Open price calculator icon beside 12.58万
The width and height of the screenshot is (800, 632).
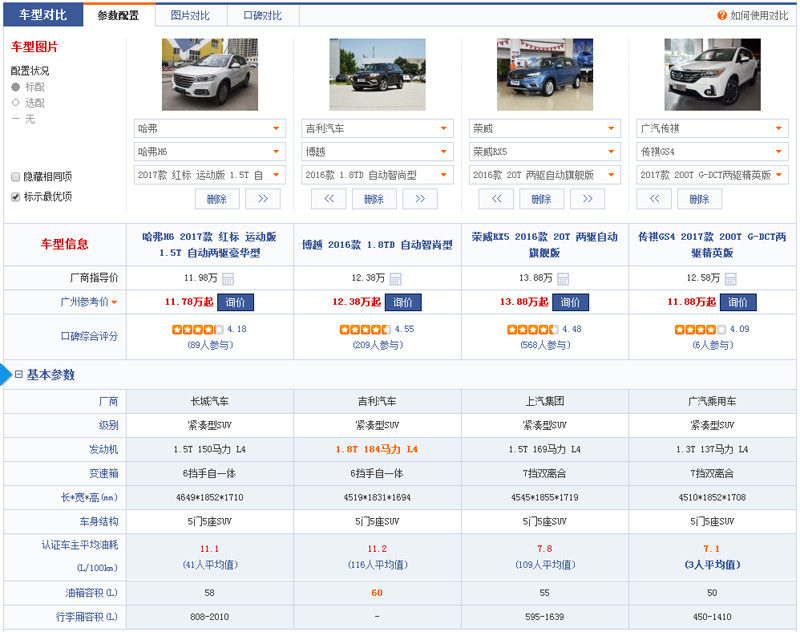click(731, 279)
